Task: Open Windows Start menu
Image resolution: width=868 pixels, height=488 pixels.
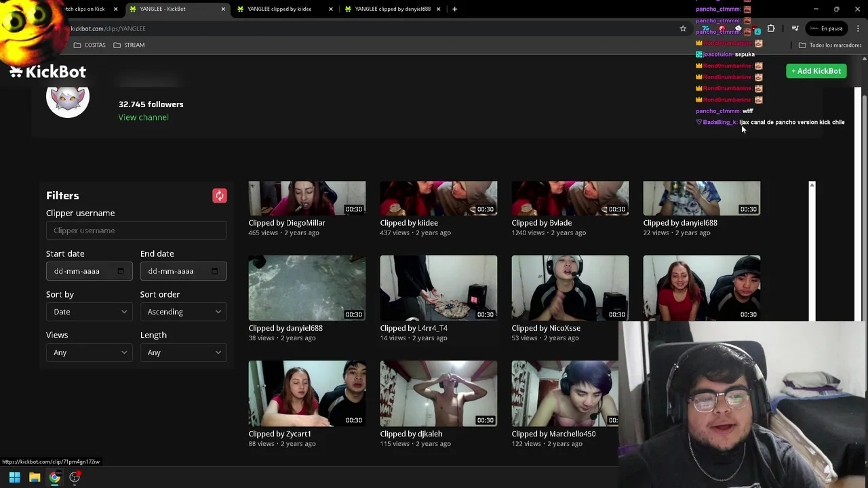Action: [x=14, y=477]
